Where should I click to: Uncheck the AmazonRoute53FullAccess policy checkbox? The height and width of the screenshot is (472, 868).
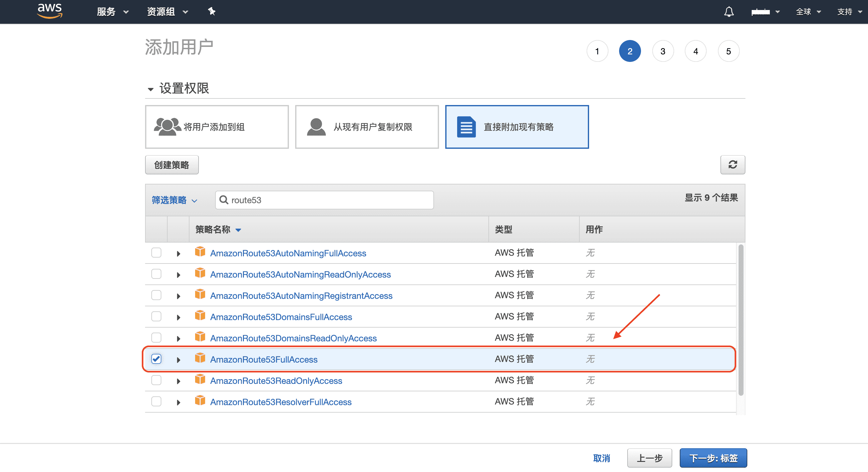tap(156, 359)
